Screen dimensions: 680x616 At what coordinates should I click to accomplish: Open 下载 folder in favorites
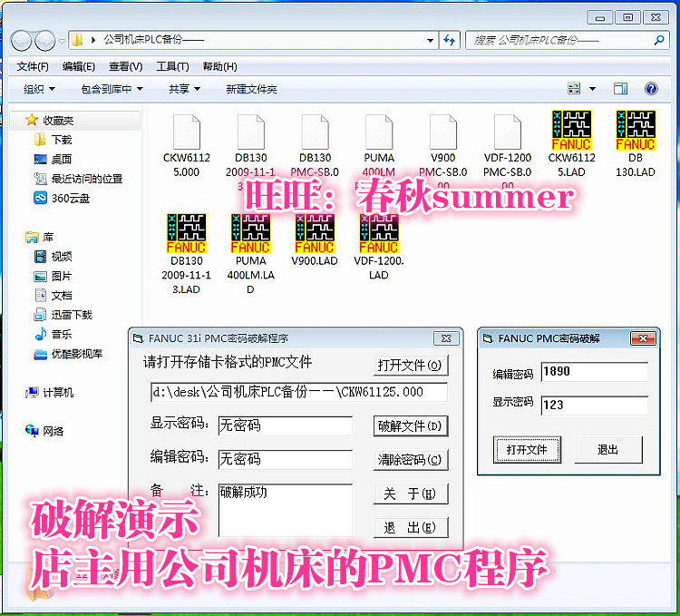click(x=53, y=140)
